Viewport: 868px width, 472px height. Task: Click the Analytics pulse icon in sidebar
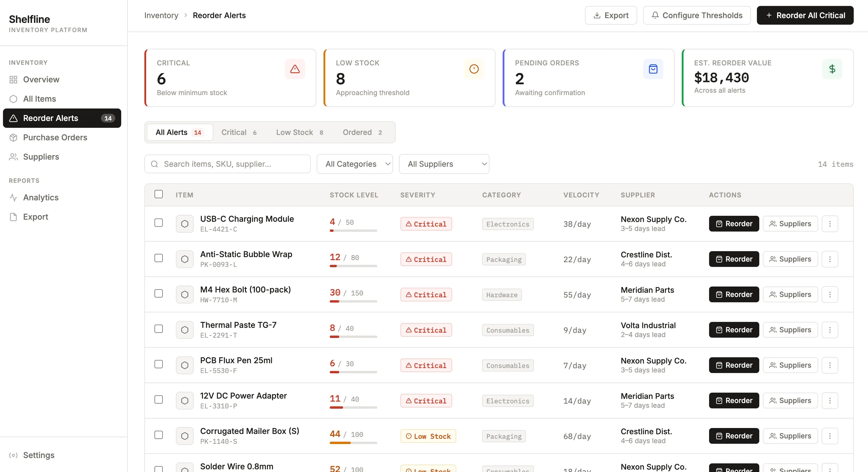click(13, 198)
